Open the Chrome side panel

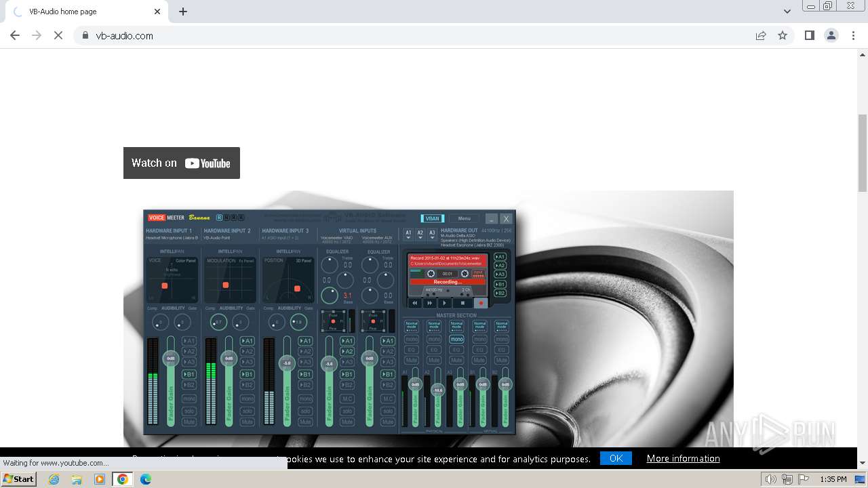(x=810, y=36)
